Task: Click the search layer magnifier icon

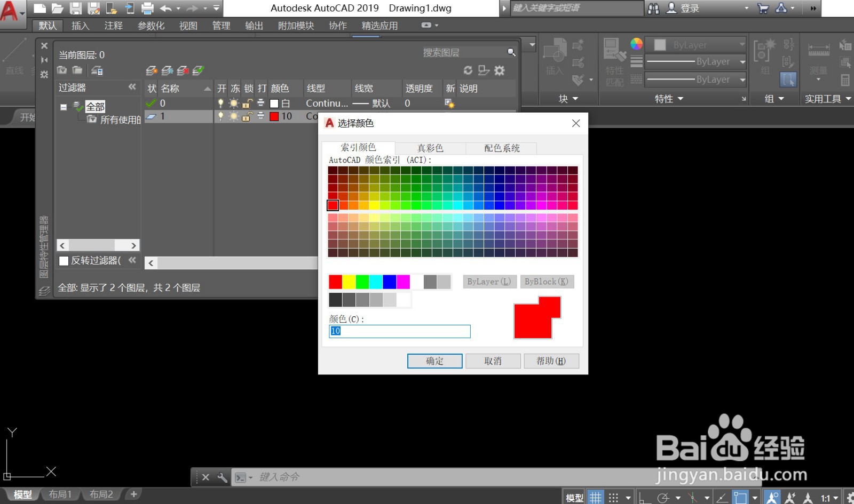Action: 511,52
